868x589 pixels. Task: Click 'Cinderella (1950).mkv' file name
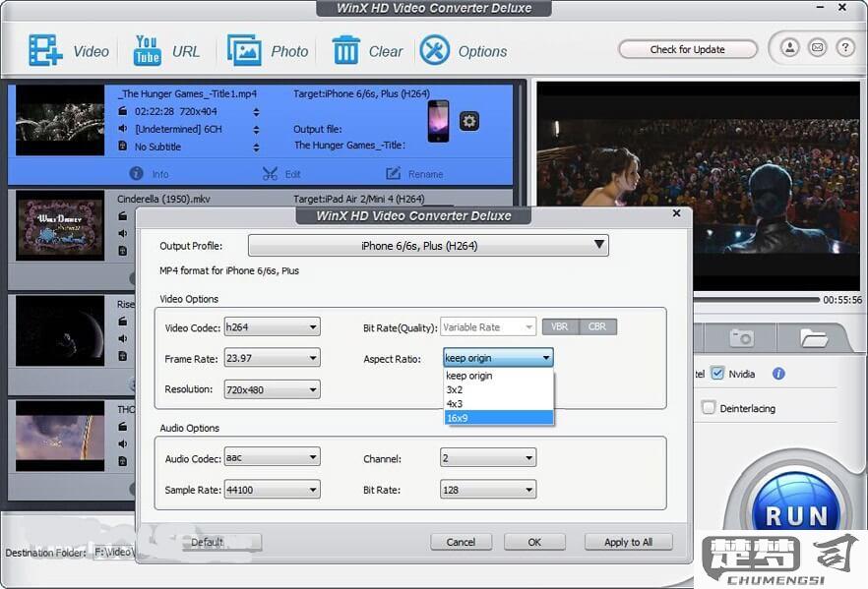tap(163, 199)
